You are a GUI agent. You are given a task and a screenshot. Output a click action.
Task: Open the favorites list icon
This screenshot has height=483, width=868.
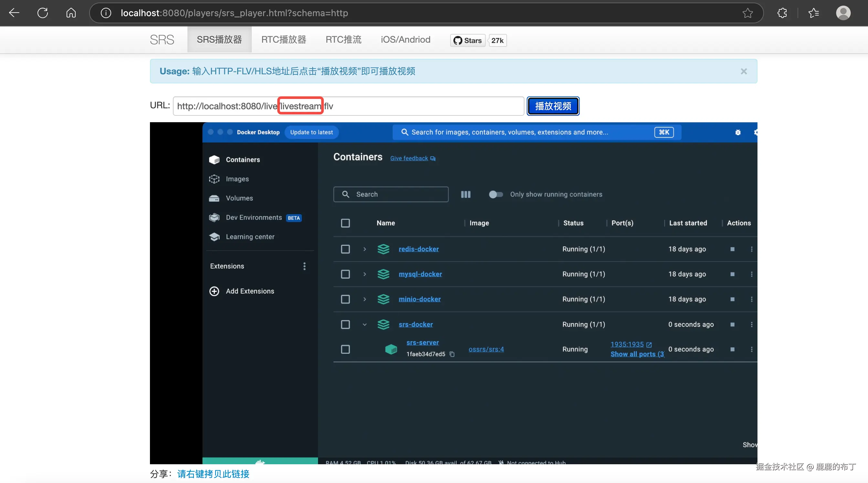click(x=813, y=13)
